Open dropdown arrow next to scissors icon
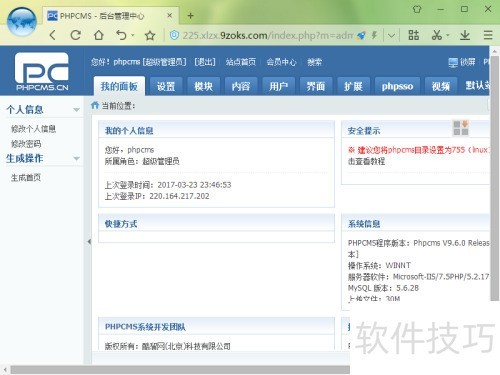The height and width of the screenshot is (375, 500). (448, 35)
